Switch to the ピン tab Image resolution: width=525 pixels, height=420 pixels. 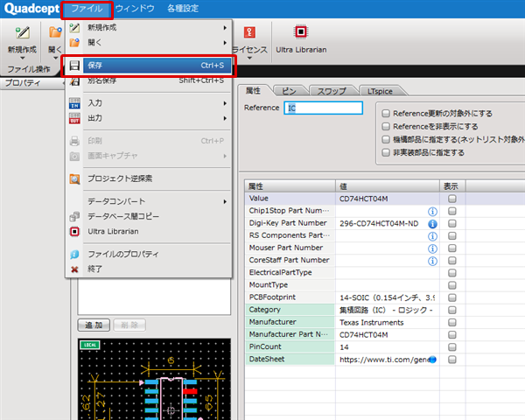289,91
